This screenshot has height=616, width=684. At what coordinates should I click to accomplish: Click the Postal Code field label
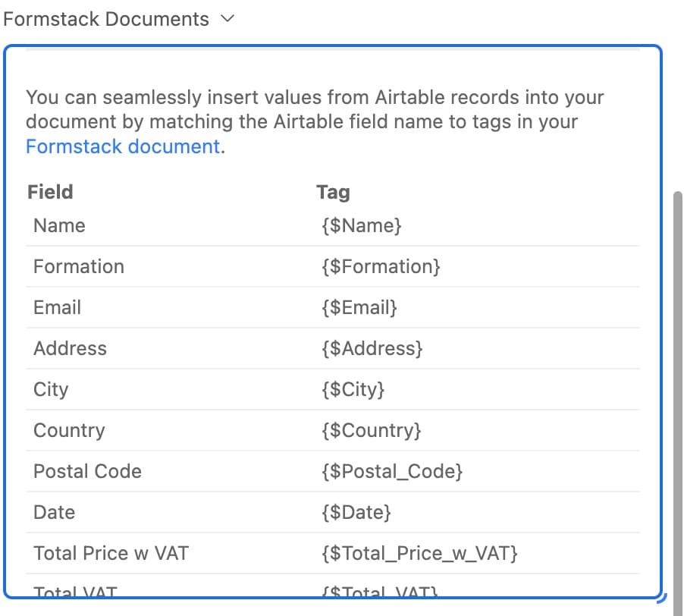point(87,472)
